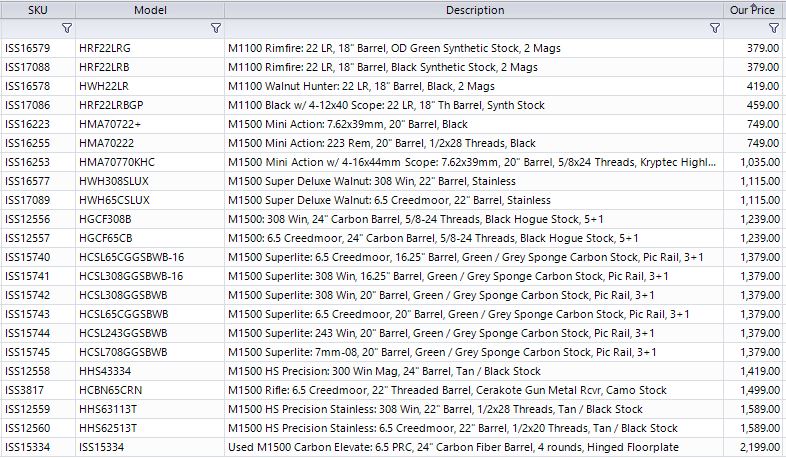The height and width of the screenshot is (458, 786).
Task: Select the Kryptec Highlander Mini Action description
Action: tap(474, 162)
